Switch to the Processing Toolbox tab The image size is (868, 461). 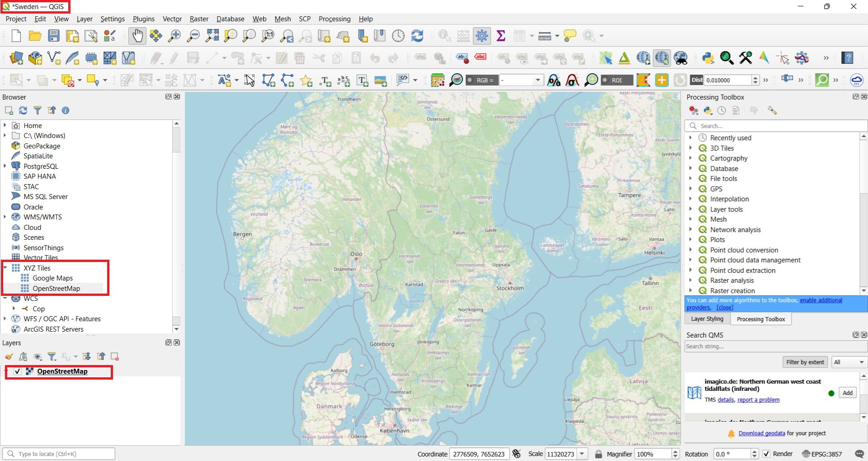[761, 319]
